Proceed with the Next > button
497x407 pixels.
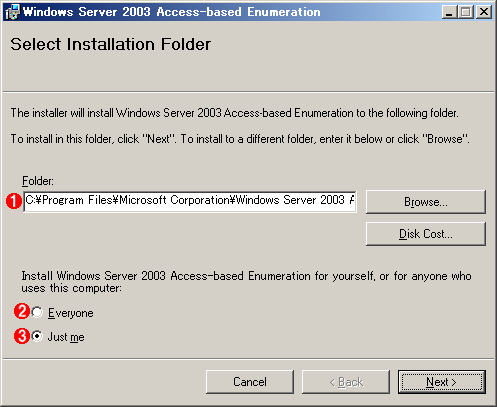click(442, 382)
